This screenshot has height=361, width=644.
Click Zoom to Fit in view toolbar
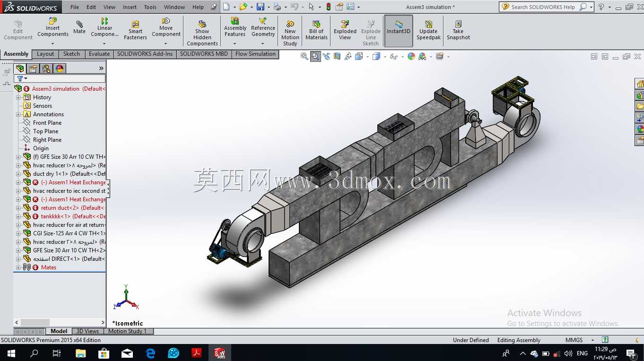tap(305, 56)
